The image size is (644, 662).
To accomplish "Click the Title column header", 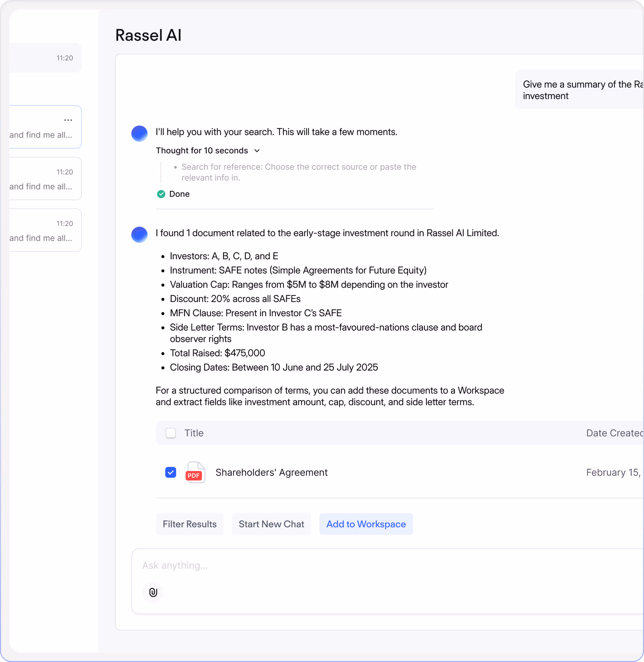I will click(x=194, y=433).
